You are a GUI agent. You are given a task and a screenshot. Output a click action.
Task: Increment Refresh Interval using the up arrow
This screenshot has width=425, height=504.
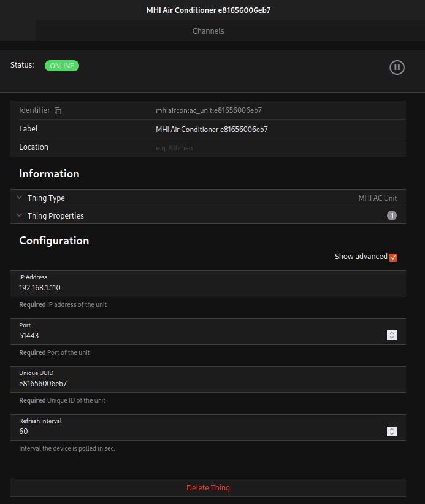pos(392,429)
